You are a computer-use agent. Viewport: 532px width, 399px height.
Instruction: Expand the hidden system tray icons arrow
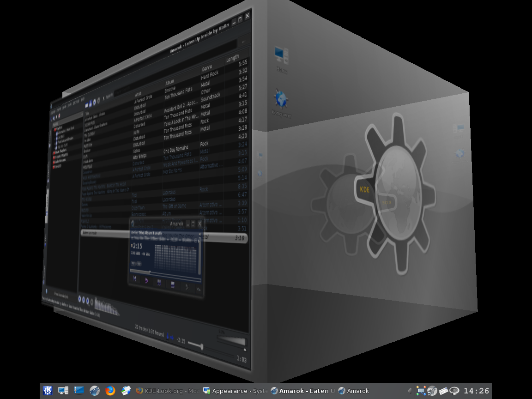pyautogui.click(x=410, y=391)
